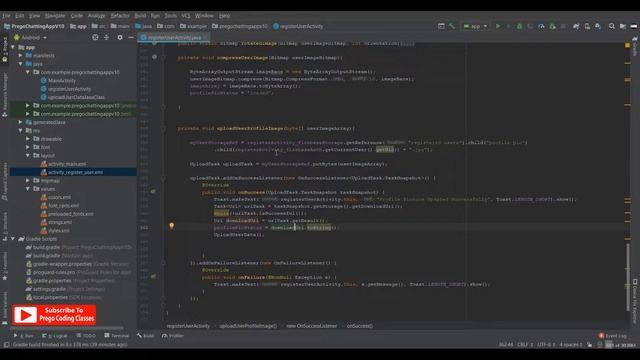This screenshot has width=640, height=360.
Task: Run the app with the green play icon
Action: click(498, 26)
